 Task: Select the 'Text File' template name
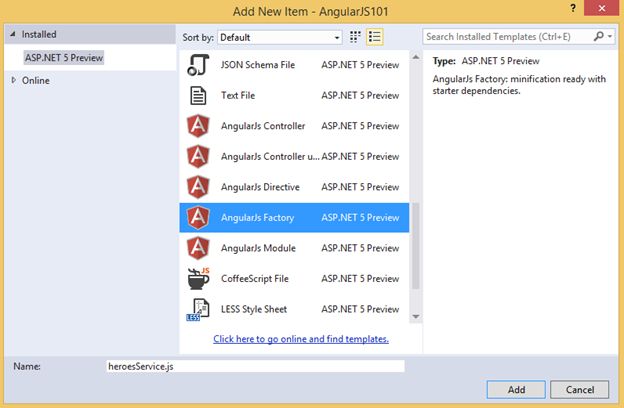click(x=238, y=96)
